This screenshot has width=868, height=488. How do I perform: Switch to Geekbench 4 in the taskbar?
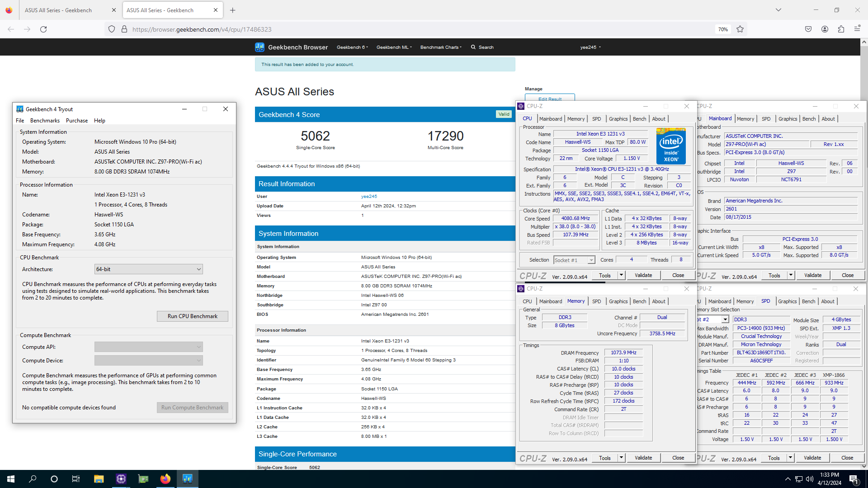click(187, 479)
